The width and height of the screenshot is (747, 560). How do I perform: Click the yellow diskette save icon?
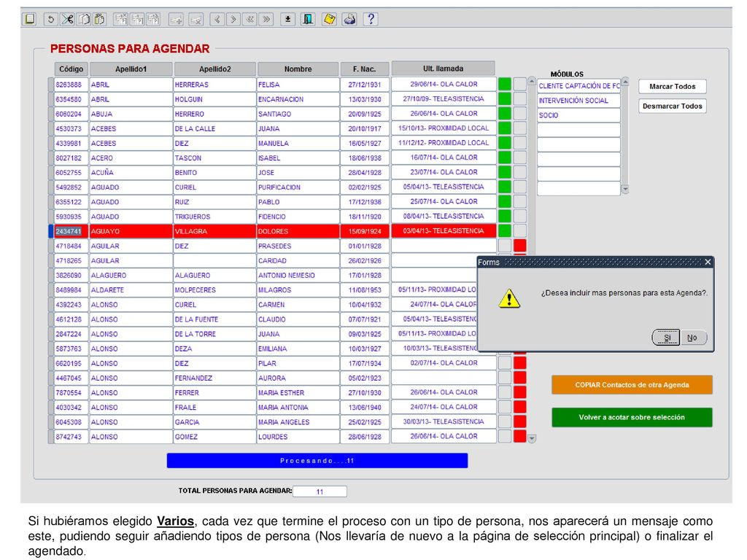(329, 20)
